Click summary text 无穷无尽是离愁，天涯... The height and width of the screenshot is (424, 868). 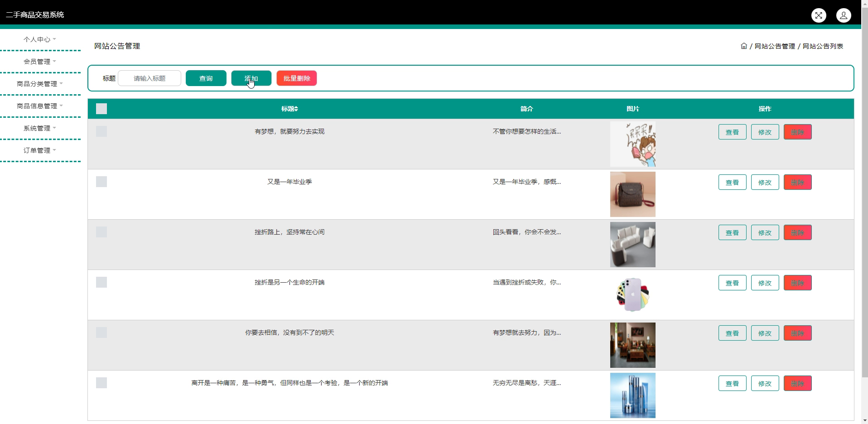pos(527,383)
